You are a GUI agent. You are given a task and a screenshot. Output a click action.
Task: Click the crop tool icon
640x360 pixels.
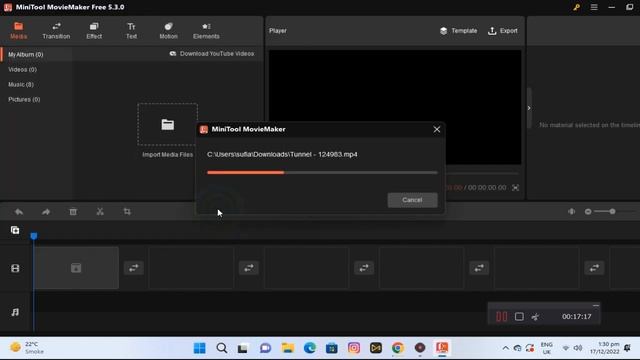click(x=127, y=212)
